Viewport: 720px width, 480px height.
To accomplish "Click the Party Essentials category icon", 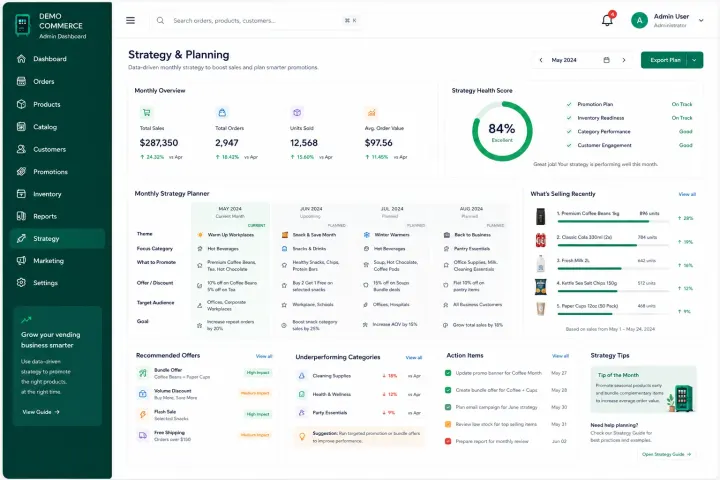I will pos(302,412).
